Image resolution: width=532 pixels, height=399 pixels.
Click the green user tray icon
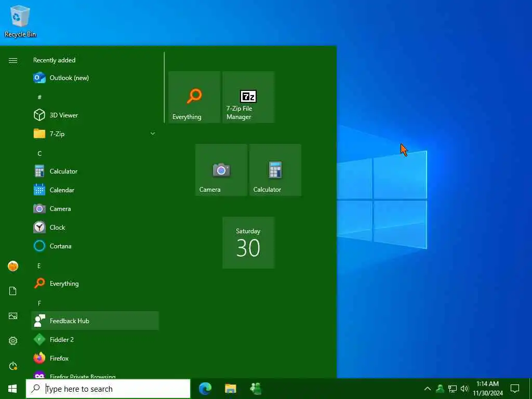pyautogui.click(x=440, y=389)
